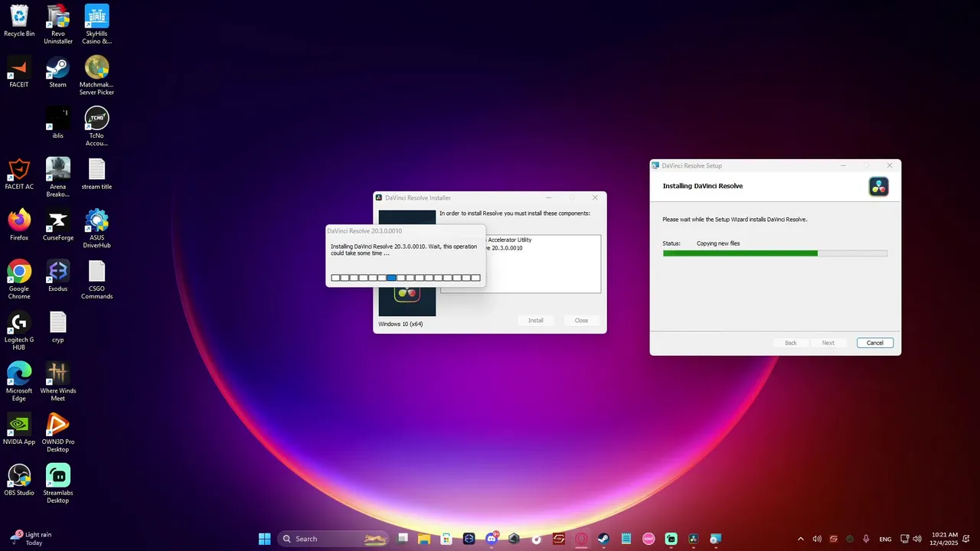980x551 pixels.
Task: Select the stream title text file
Action: pos(96,174)
